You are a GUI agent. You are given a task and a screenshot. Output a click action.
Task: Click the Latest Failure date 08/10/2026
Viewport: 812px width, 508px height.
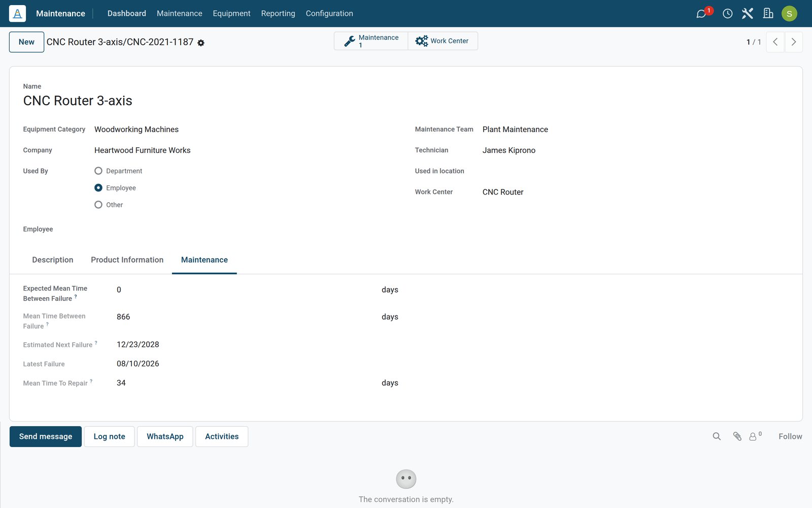[x=138, y=364]
